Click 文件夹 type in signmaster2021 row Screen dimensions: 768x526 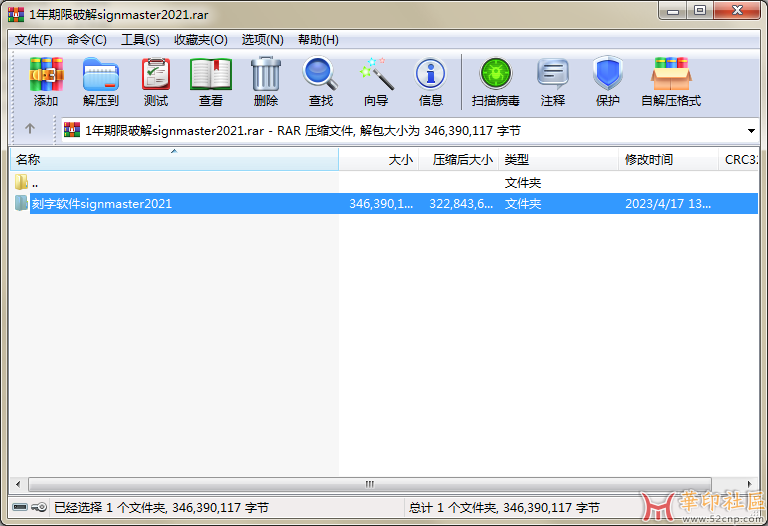[523, 204]
